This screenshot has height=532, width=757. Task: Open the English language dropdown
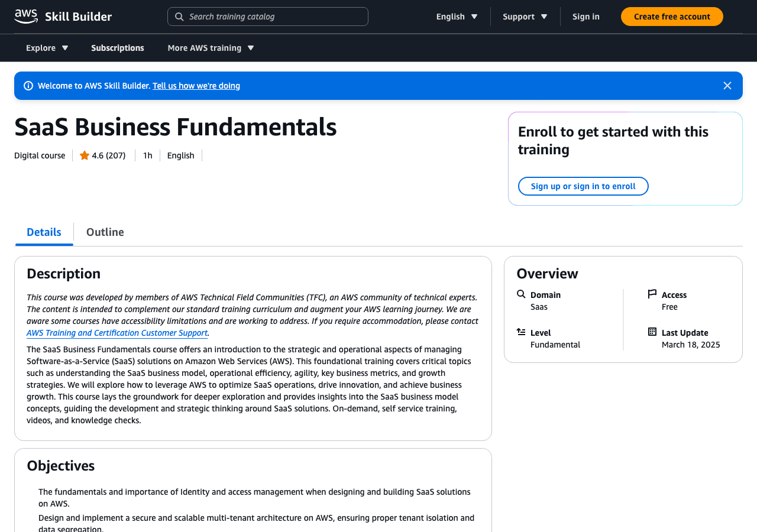click(x=457, y=17)
